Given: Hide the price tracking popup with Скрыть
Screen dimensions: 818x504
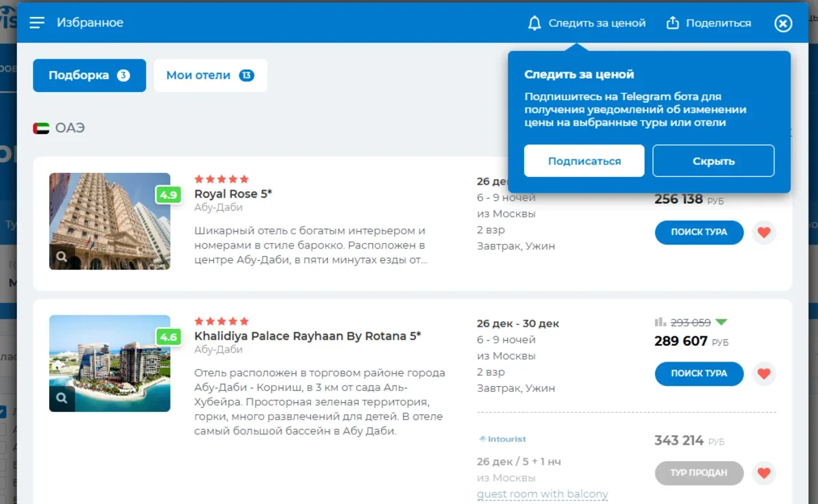Looking at the screenshot, I should 713,161.
